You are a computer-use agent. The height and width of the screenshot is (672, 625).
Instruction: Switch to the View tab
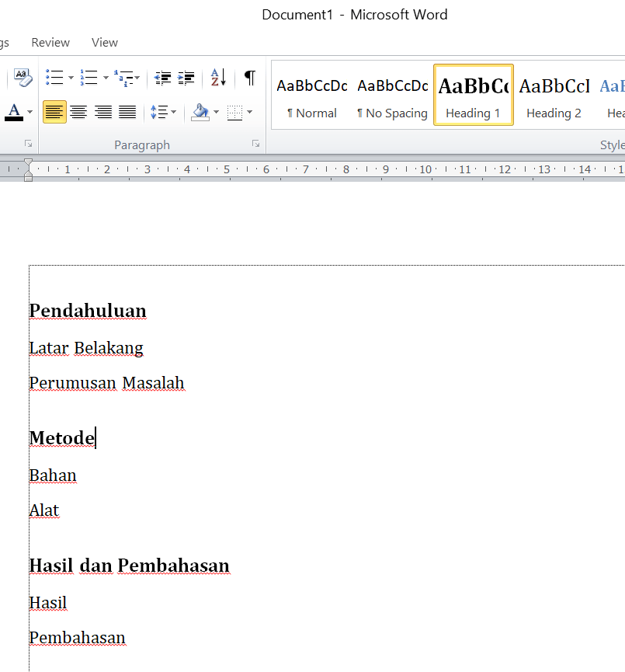[105, 43]
